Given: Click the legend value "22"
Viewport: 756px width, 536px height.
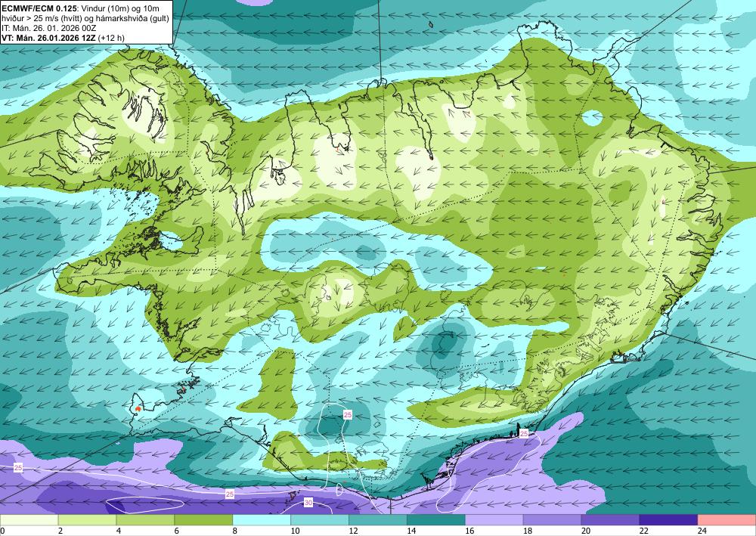Looking at the screenshot, I should (644, 531).
